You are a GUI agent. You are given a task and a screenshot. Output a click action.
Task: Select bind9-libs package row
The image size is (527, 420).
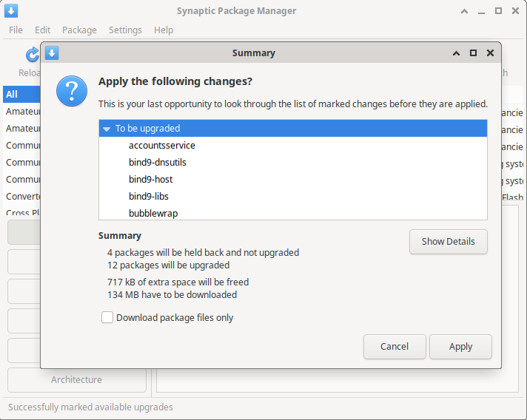[x=293, y=197]
